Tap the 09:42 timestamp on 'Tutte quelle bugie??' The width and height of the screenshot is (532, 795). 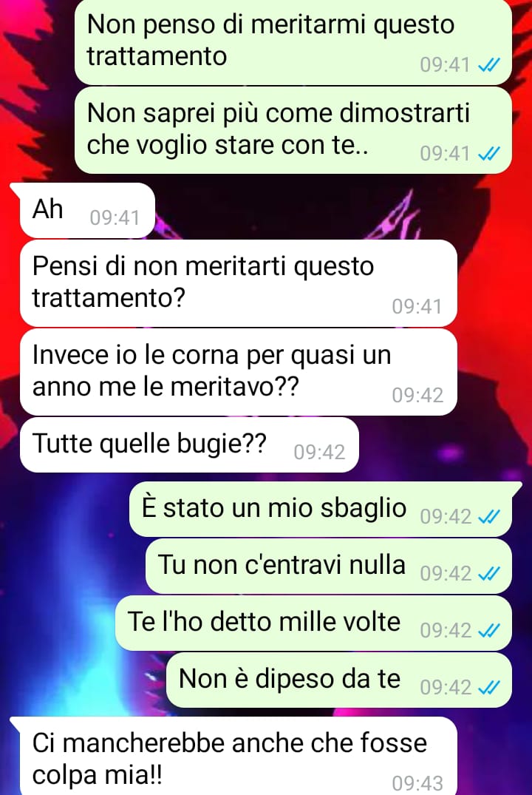[320, 453]
